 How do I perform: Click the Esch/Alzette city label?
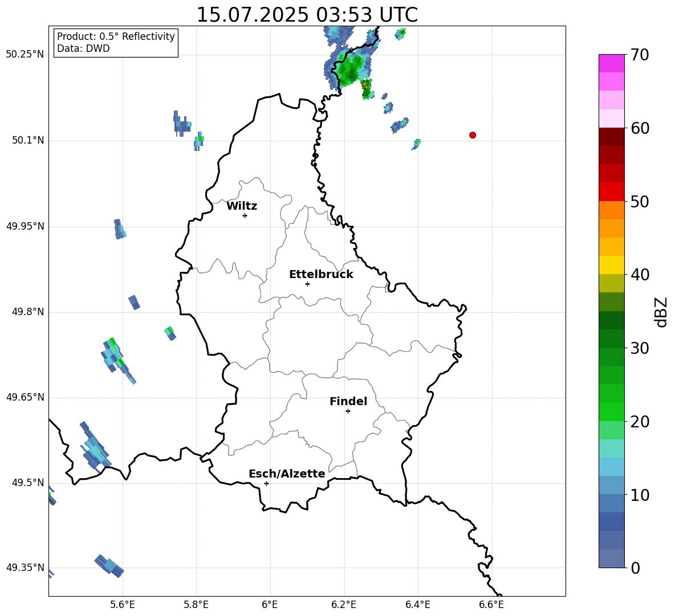[287, 474]
